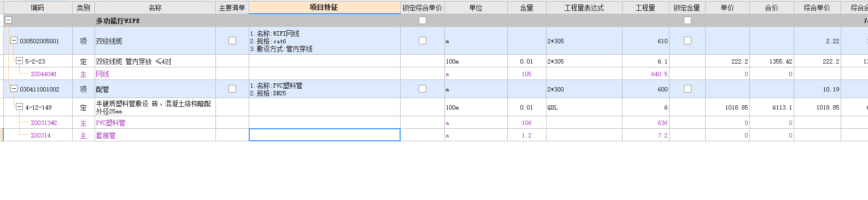Image resolution: width=868 pixels, height=200 pixels.
Task: Select the 项目特征 column header
Action: (324, 8)
